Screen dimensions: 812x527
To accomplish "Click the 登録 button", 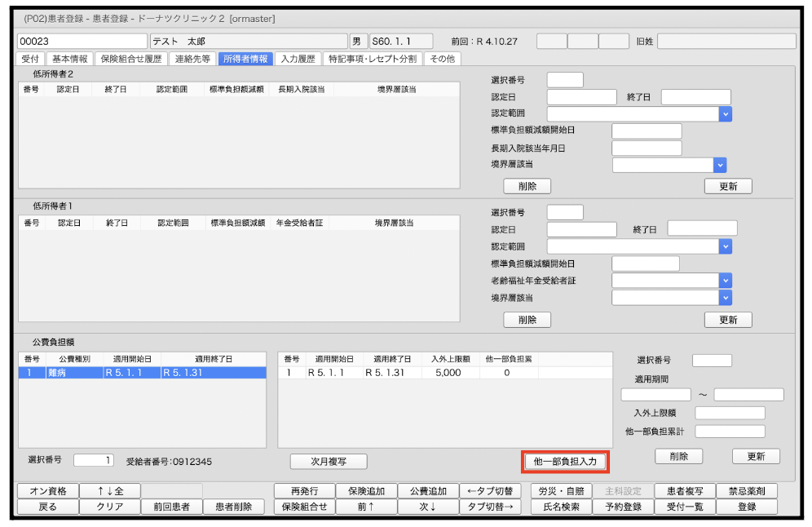I will (x=747, y=507).
